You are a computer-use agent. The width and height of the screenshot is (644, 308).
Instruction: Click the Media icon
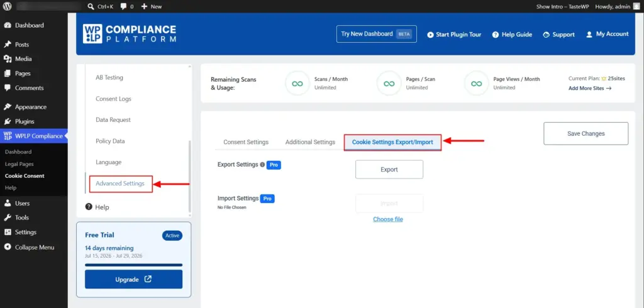pos(8,58)
